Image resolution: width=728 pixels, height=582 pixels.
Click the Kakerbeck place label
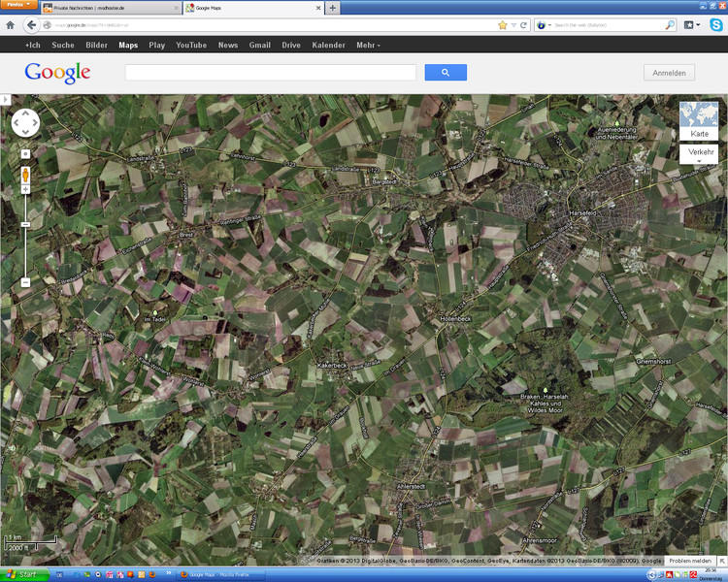point(332,366)
